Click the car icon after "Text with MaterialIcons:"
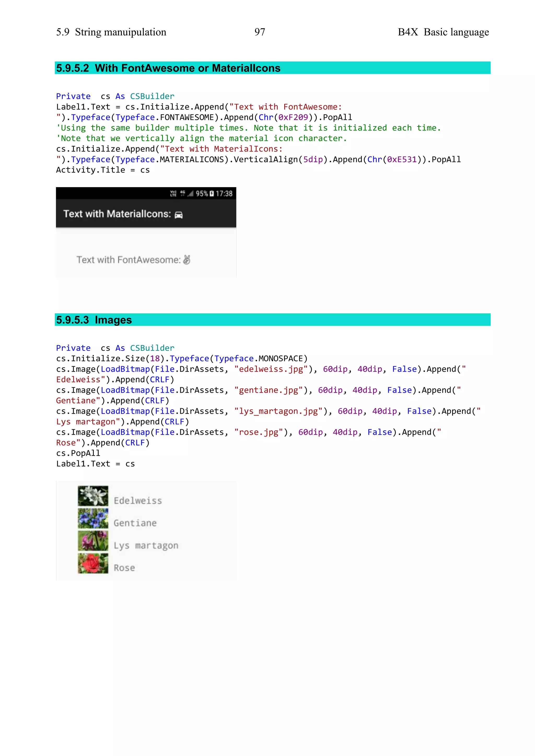 tap(179, 215)
